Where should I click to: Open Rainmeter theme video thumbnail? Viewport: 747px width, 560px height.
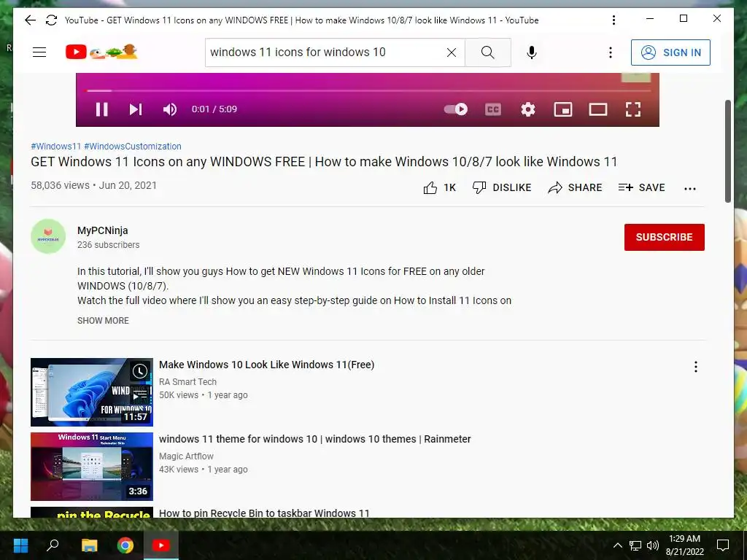point(92,466)
